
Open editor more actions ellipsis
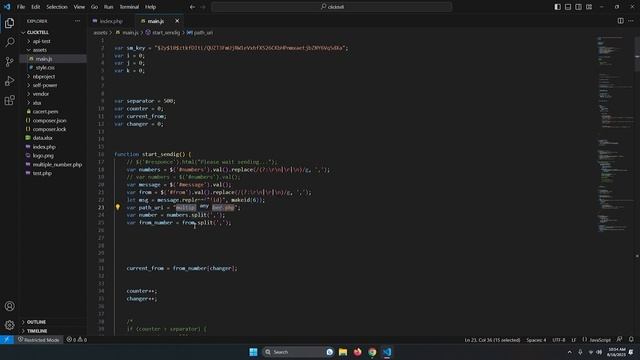(x=631, y=21)
